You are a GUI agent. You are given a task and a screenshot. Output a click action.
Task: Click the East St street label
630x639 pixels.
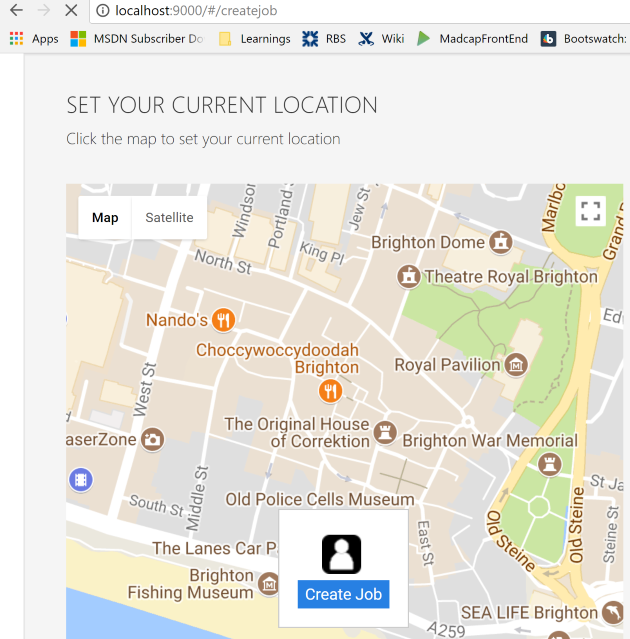425,543
